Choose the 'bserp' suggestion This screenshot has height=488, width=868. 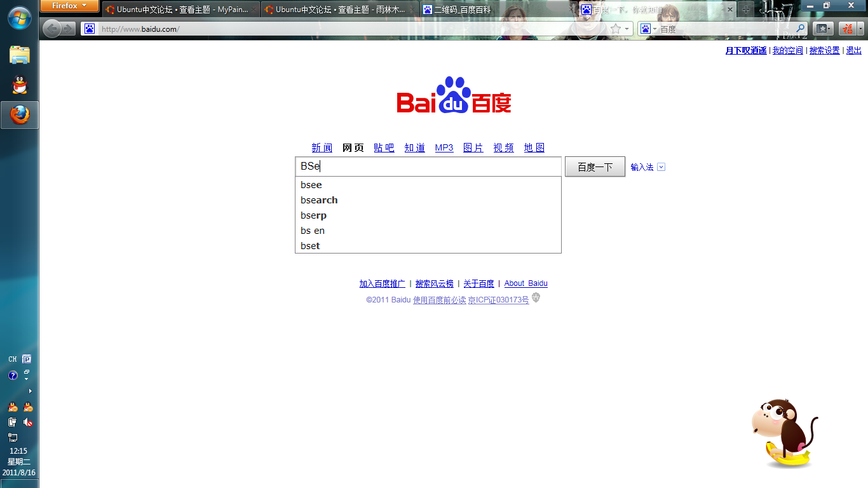[x=428, y=215]
